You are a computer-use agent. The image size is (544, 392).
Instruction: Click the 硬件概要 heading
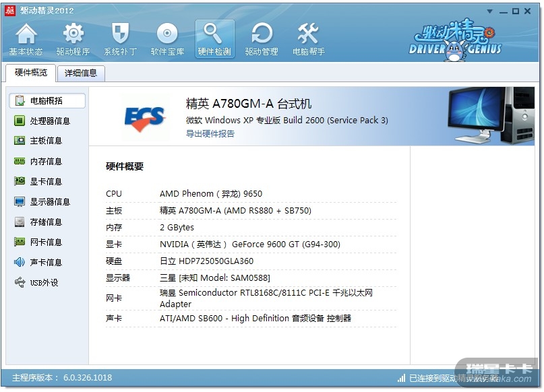coord(125,167)
